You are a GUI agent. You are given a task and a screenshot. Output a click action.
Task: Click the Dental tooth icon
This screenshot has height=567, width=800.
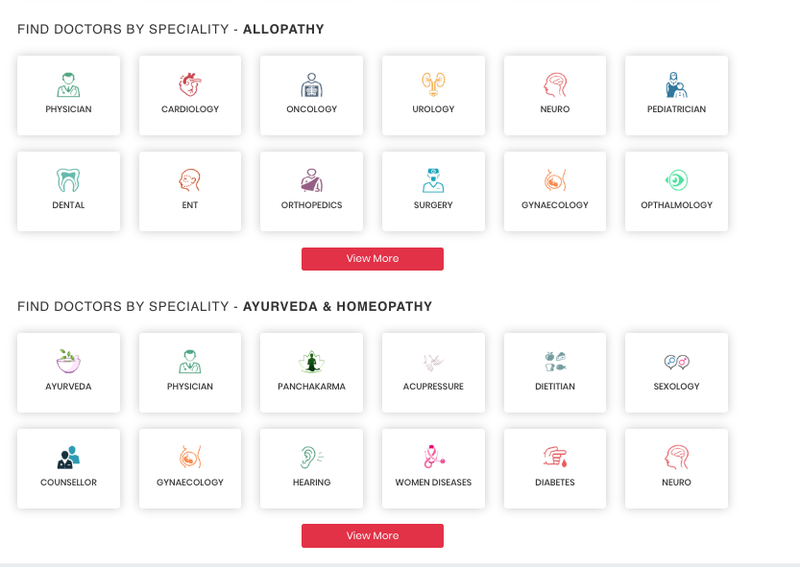pyautogui.click(x=68, y=180)
